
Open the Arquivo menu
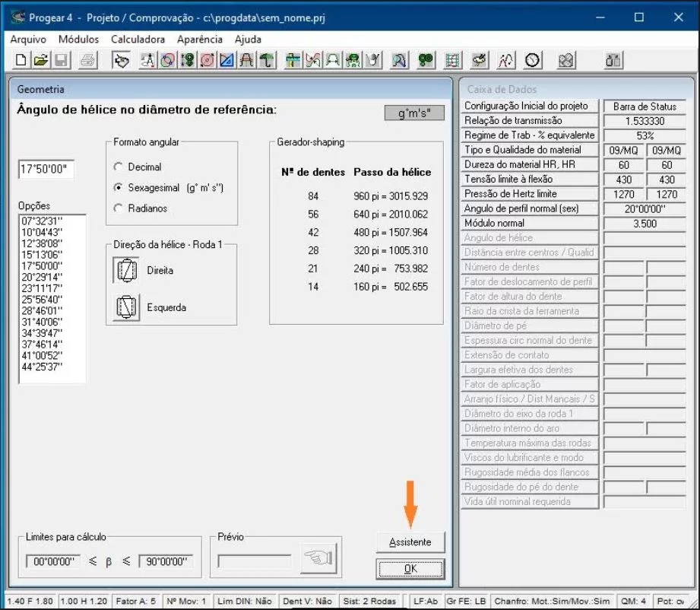[x=28, y=40]
